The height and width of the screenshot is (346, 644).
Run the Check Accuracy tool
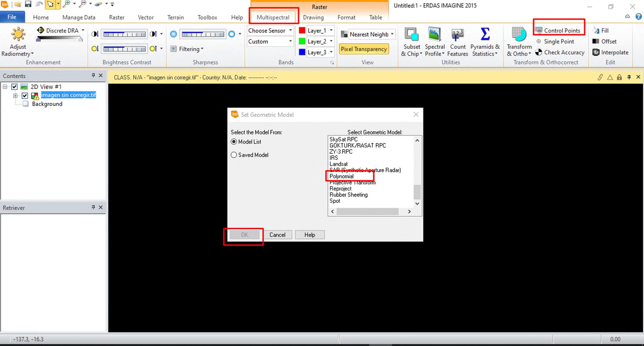pyautogui.click(x=560, y=52)
